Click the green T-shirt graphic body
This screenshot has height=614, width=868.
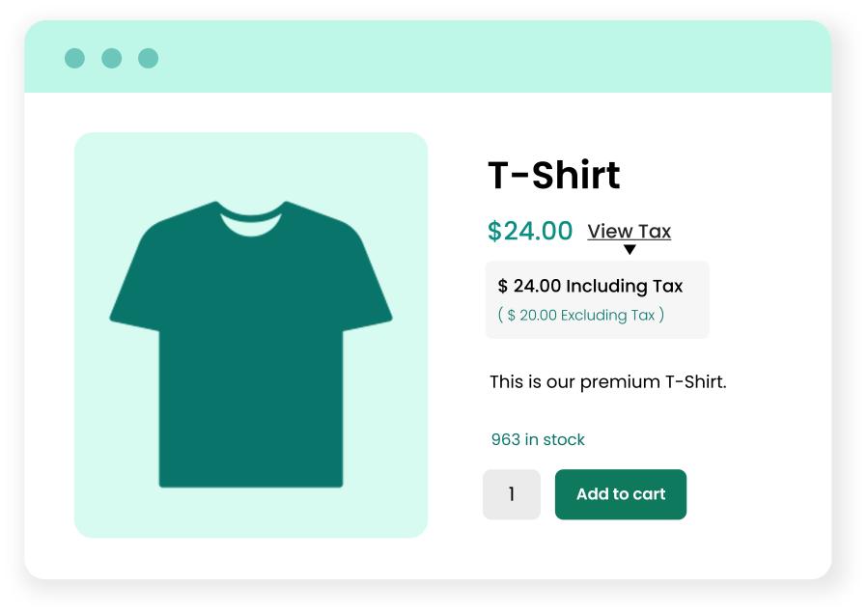click(x=251, y=367)
